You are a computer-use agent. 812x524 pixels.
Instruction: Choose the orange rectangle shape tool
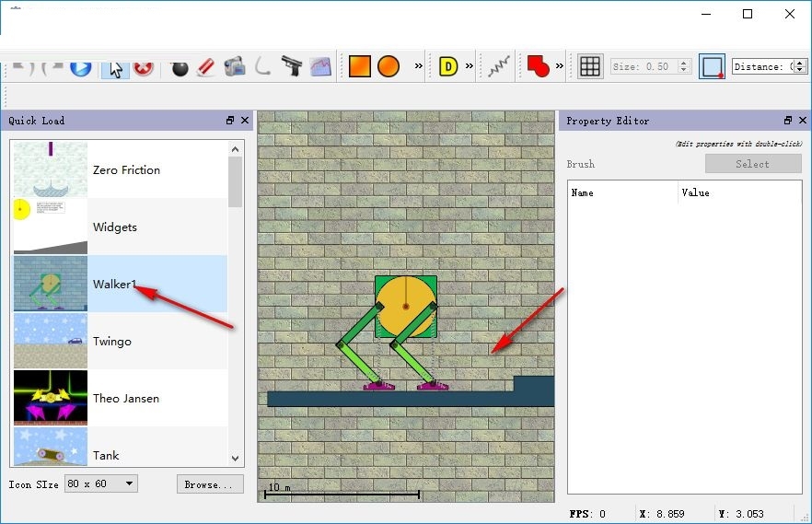point(360,66)
